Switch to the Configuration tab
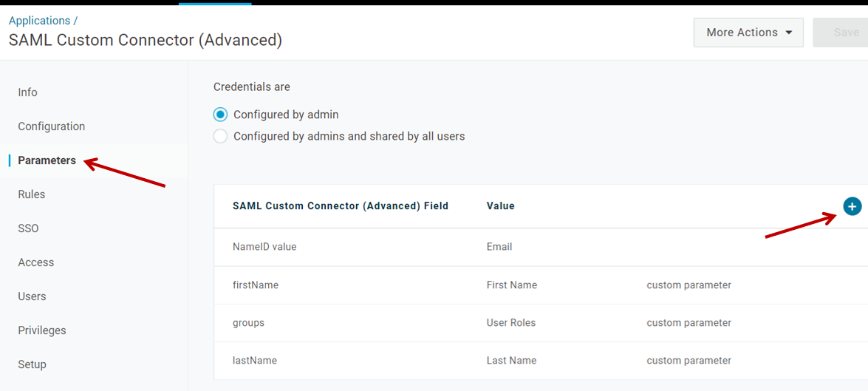The width and height of the screenshot is (868, 391). click(52, 126)
